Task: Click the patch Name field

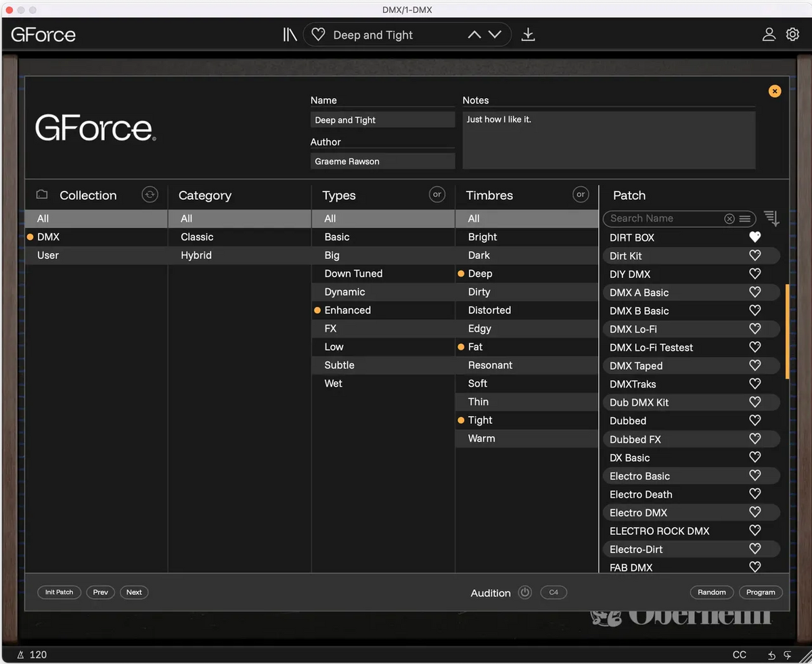Action: pyautogui.click(x=382, y=120)
